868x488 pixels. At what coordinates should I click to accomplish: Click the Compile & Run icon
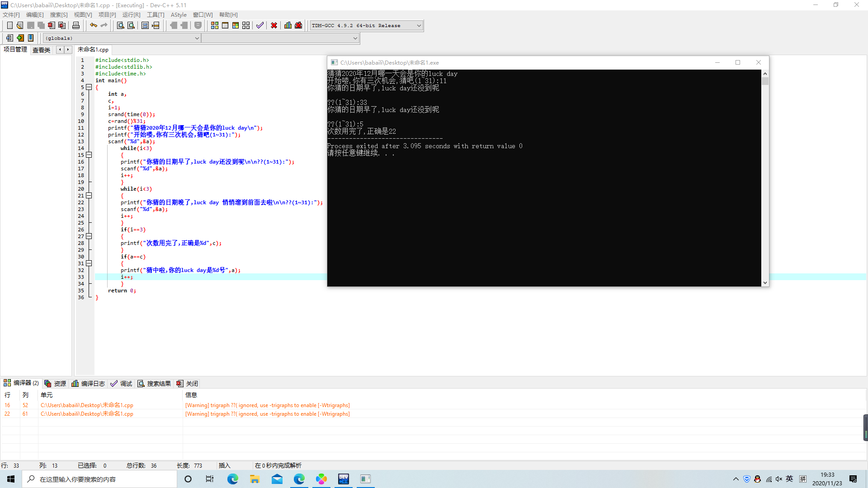tap(236, 26)
